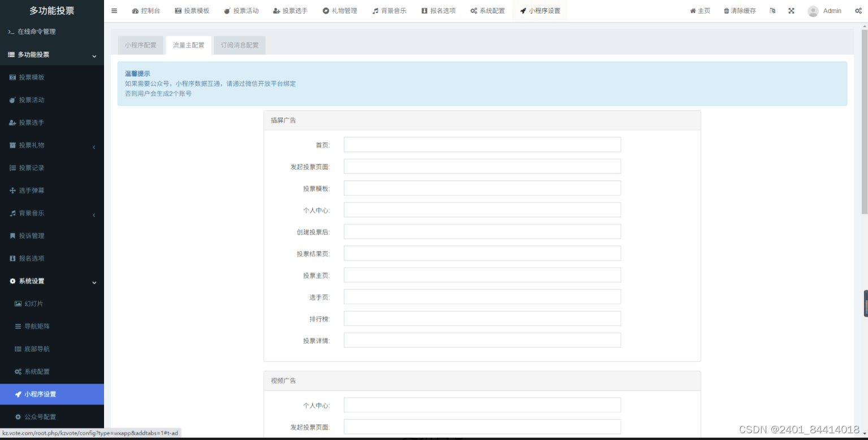
Task: Click the fullscreen icon in top bar
Action: 791,10
